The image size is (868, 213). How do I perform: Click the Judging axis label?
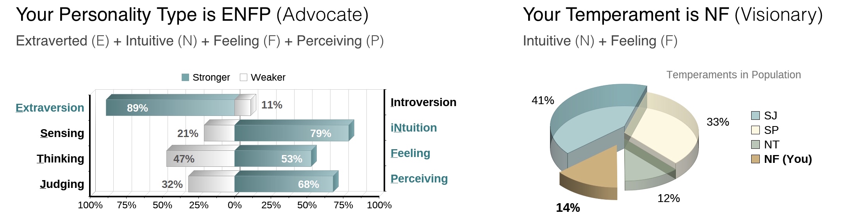pos(62,184)
